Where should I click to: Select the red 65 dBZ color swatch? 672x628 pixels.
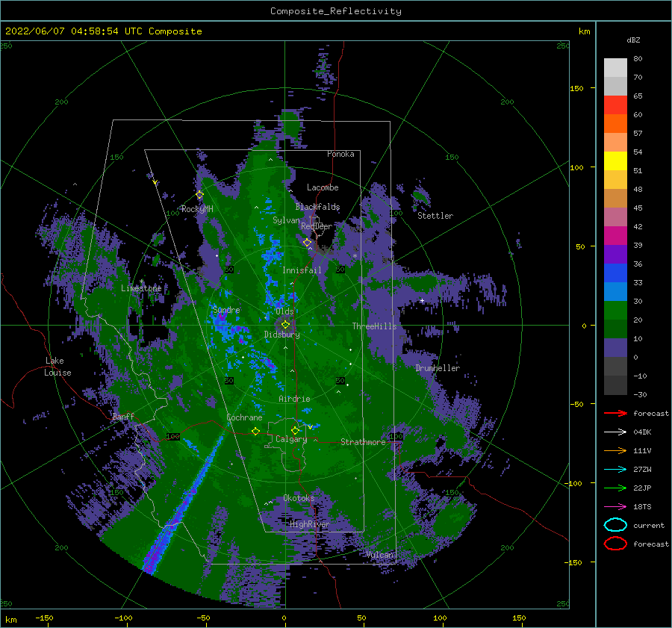[x=615, y=105]
